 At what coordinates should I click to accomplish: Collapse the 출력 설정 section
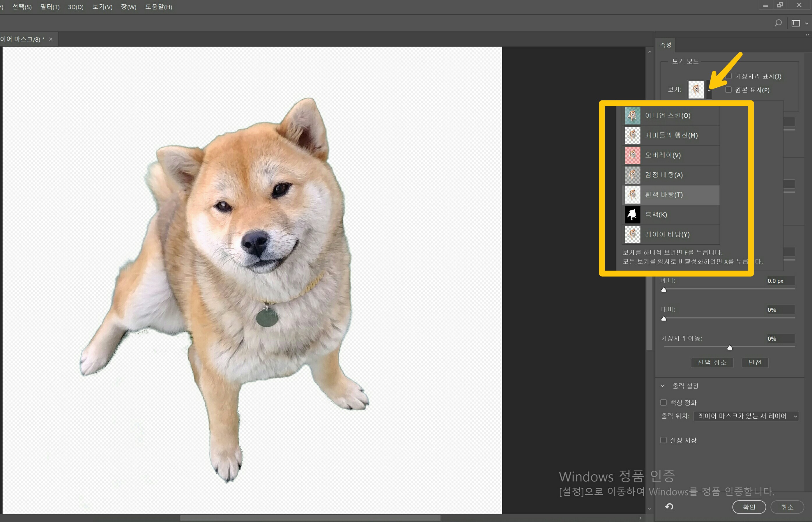(663, 386)
